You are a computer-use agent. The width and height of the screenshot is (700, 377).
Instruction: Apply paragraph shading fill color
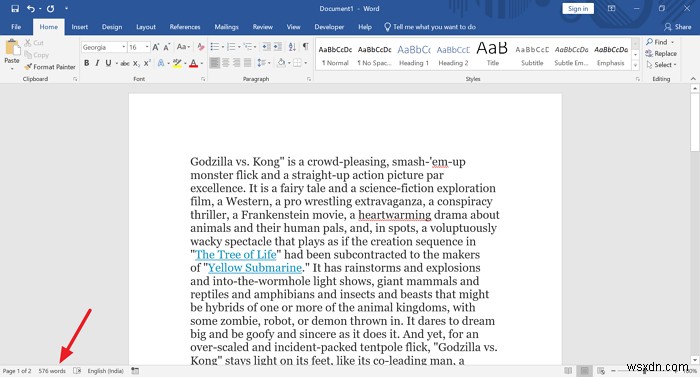(x=281, y=63)
